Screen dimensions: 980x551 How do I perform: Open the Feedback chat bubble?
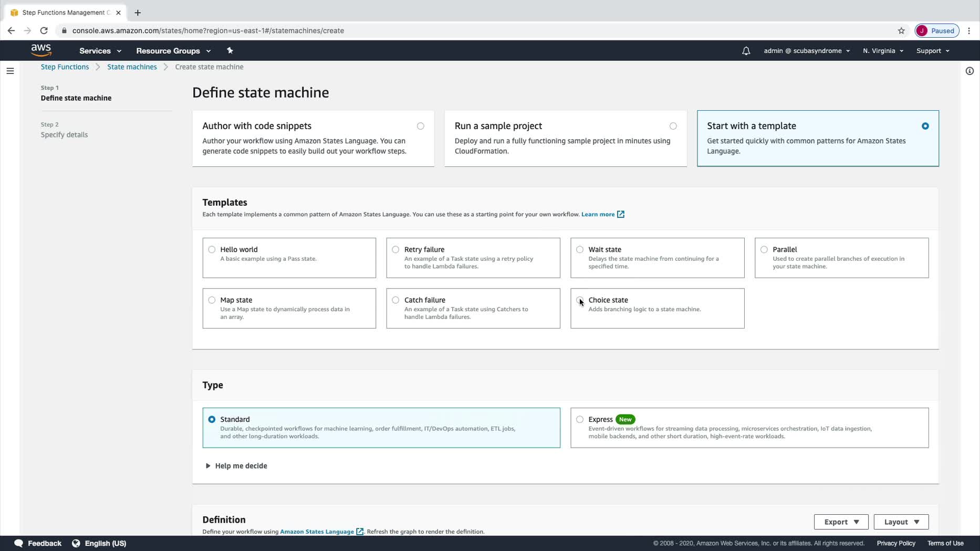[x=18, y=543]
